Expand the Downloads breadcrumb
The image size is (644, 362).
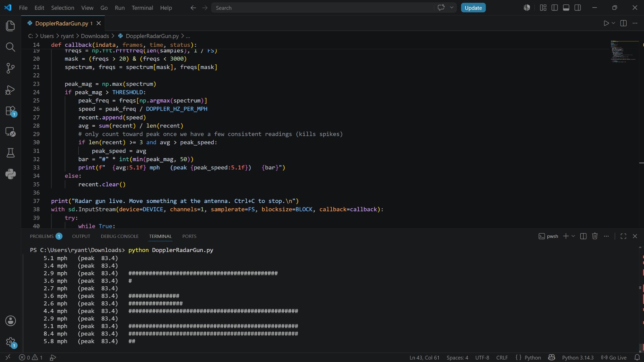point(95,36)
